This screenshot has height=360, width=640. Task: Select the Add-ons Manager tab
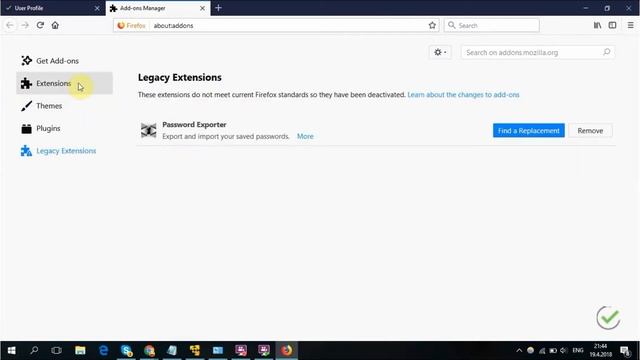(x=158, y=8)
